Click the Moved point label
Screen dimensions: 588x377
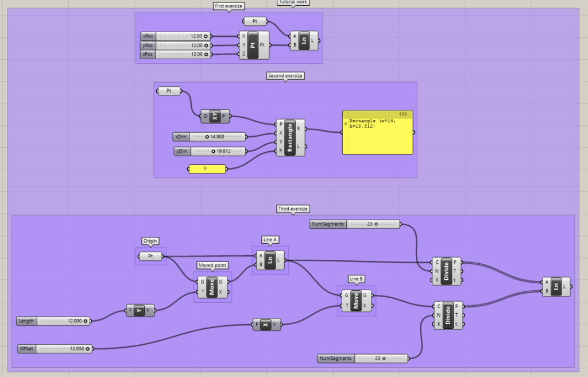212,265
